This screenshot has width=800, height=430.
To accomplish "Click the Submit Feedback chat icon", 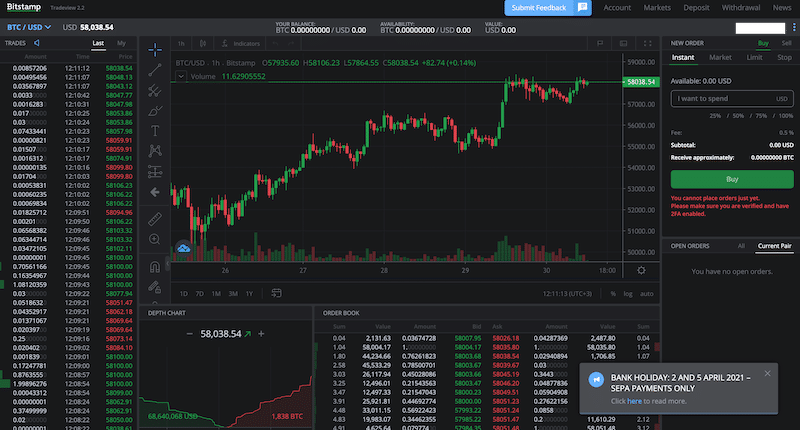I will point(582,7).
